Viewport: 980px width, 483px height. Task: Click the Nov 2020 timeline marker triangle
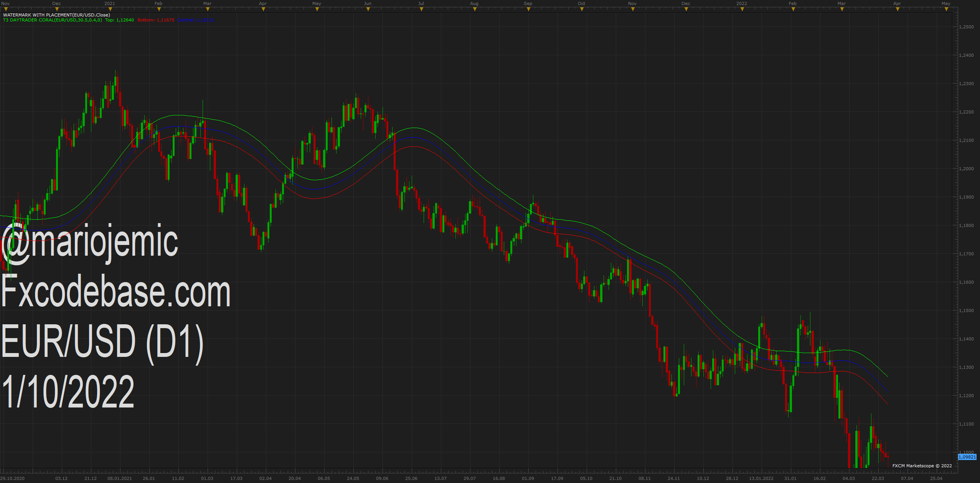pos(5,10)
